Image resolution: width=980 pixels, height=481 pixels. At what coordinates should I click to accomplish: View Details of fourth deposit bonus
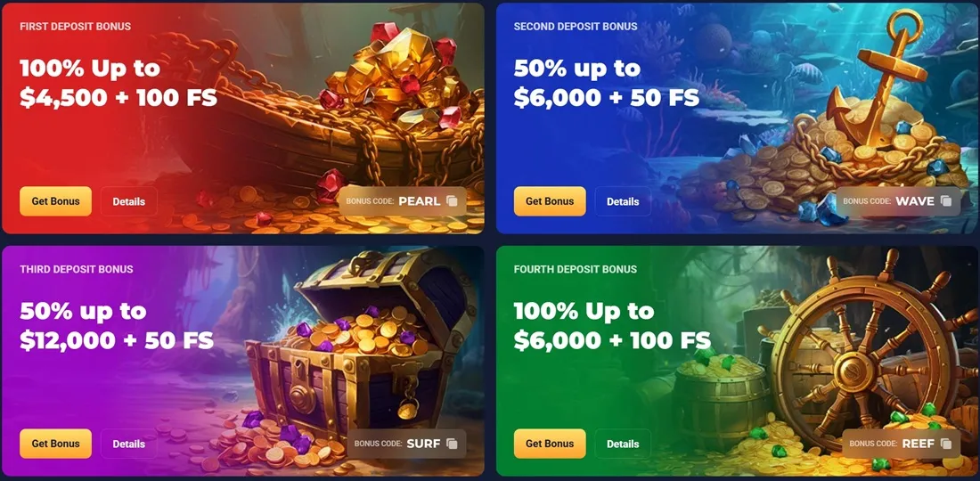point(623,444)
